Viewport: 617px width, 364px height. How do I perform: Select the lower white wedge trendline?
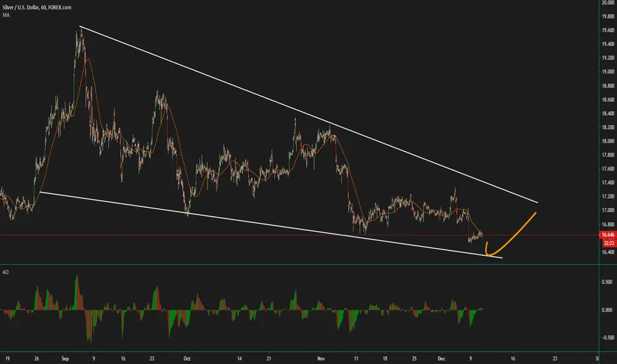271,225
